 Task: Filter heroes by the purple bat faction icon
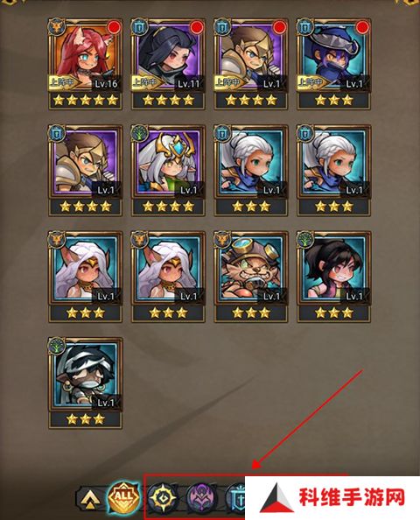(202, 498)
